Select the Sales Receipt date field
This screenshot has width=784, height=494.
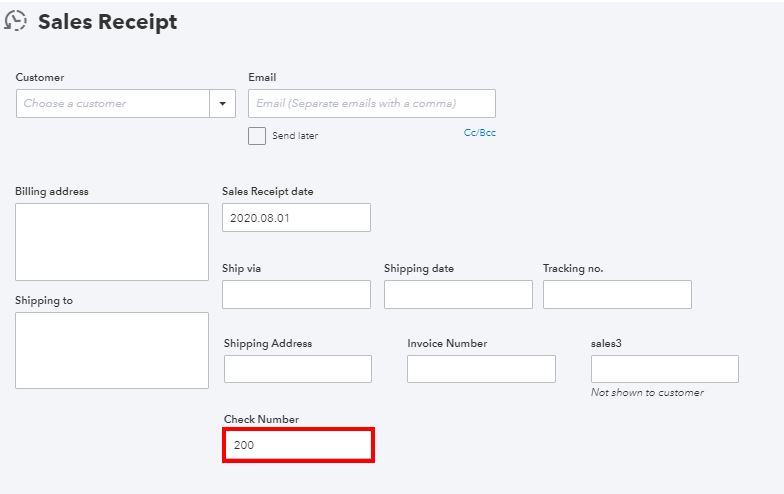click(296, 218)
